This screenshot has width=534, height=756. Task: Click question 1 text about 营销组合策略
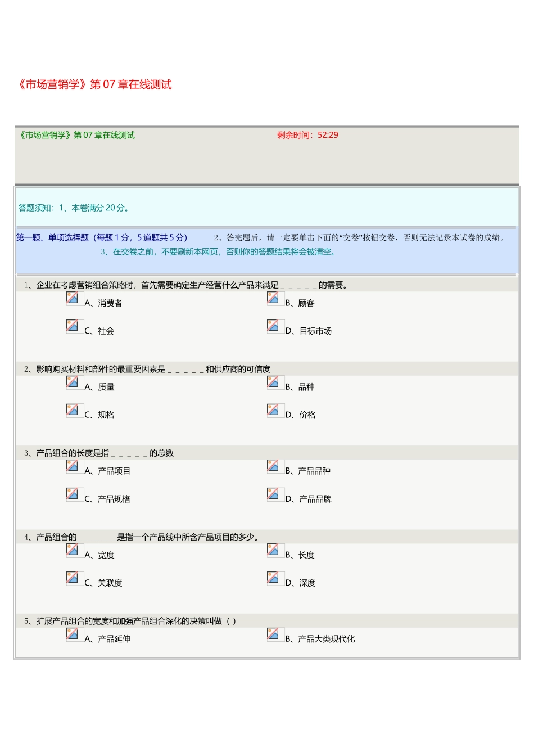187,285
